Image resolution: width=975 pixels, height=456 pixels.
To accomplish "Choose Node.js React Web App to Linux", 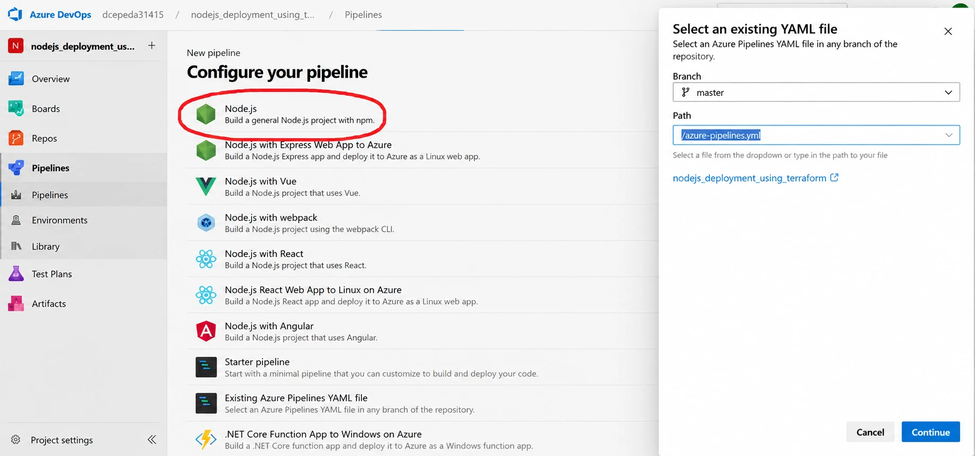I will click(x=423, y=295).
